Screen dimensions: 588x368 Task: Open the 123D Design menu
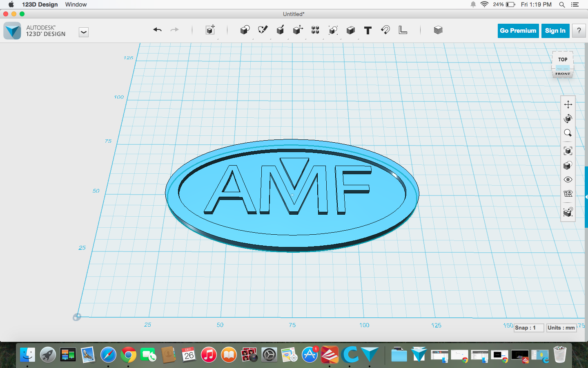[40, 4]
